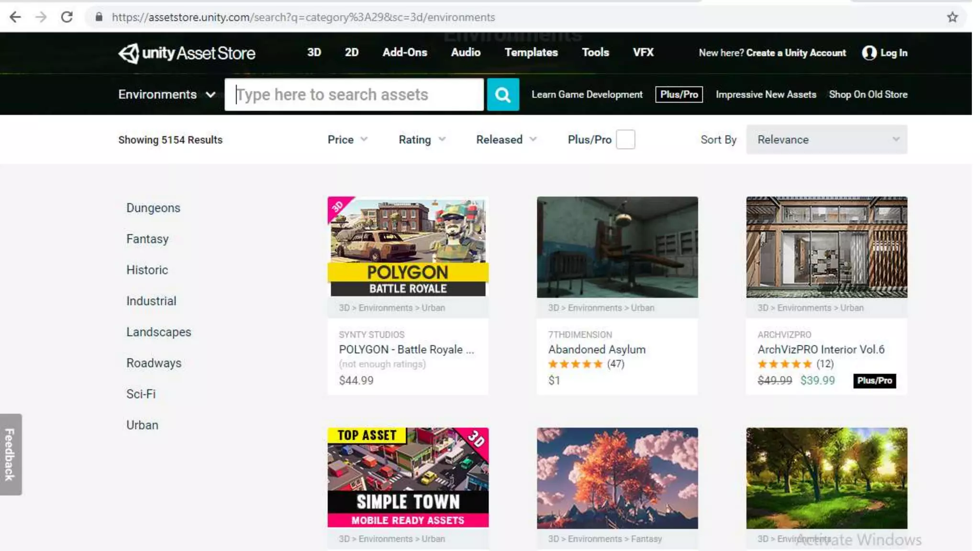Open the Feedback side tab
The image size is (980, 551).
coord(11,454)
